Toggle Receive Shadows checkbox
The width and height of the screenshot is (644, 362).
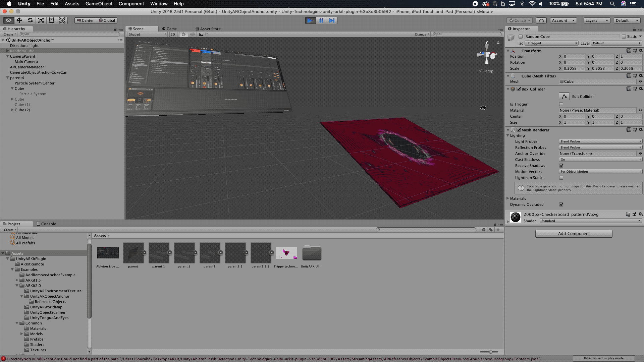coord(561,166)
